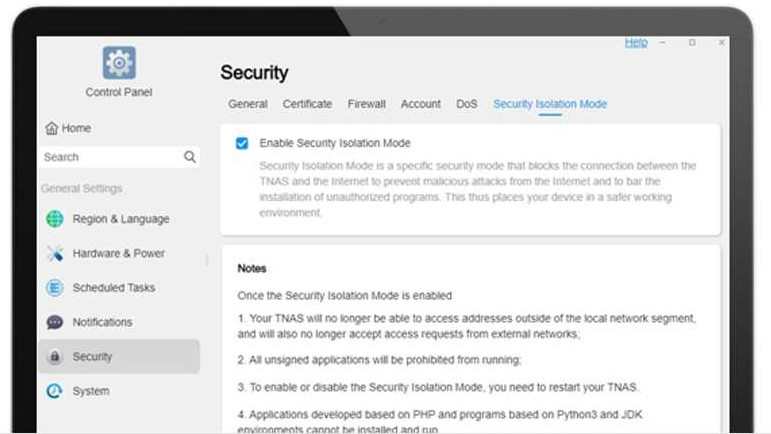Switch to the General tab
This screenshot has height=434, width=771.
248,104
